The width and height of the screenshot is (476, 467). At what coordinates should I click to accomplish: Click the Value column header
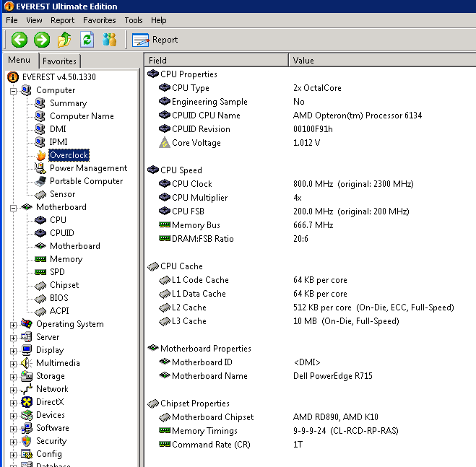tap(382, 61)
